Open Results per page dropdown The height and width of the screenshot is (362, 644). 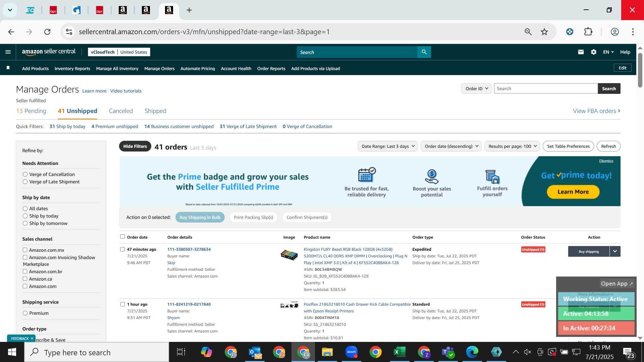click(512, 146)
